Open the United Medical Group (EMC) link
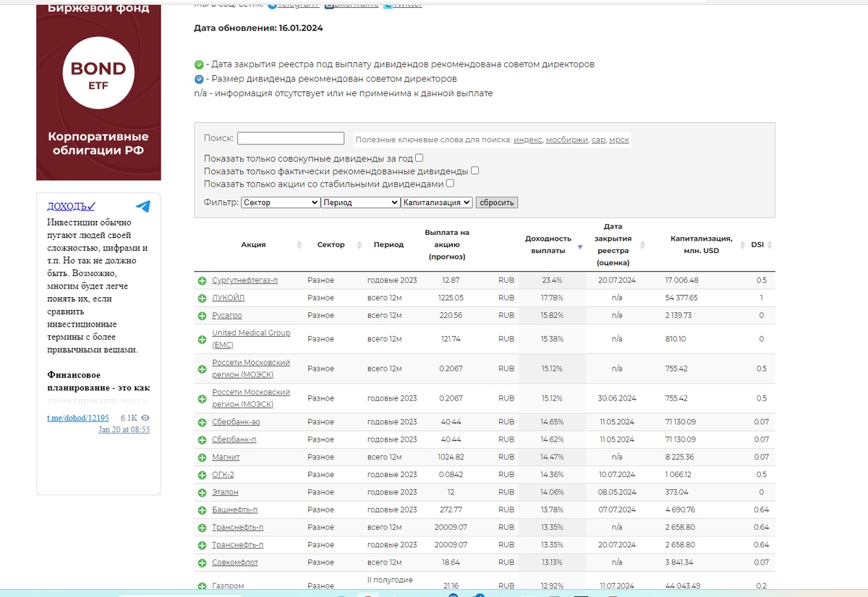Image resolution: width=868 pixels, height=597 pixels. tap(251, 339)
